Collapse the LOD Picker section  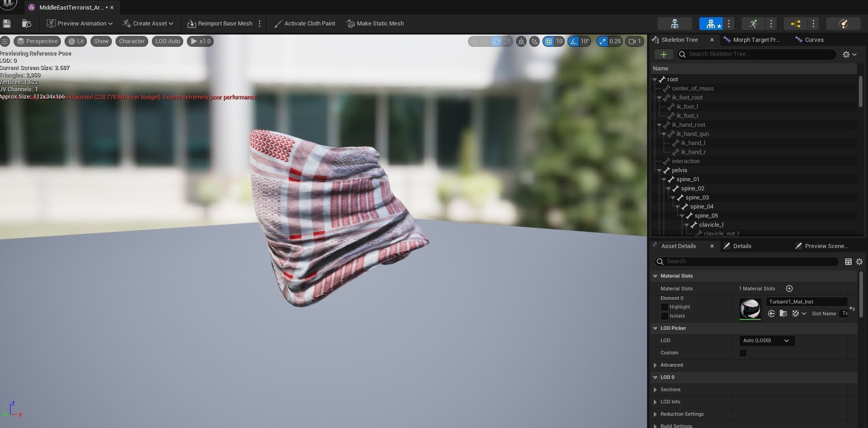[655, 328]
